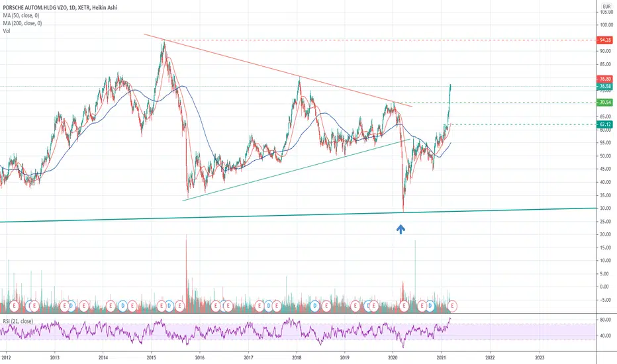Click the 80.00 value on RSI axis
Viewport: 617px width, 364px height.
[606, 320]
